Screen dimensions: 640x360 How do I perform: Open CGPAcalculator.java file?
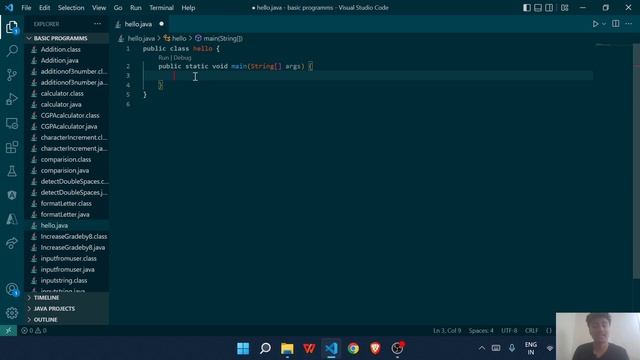tap(69, 127)
